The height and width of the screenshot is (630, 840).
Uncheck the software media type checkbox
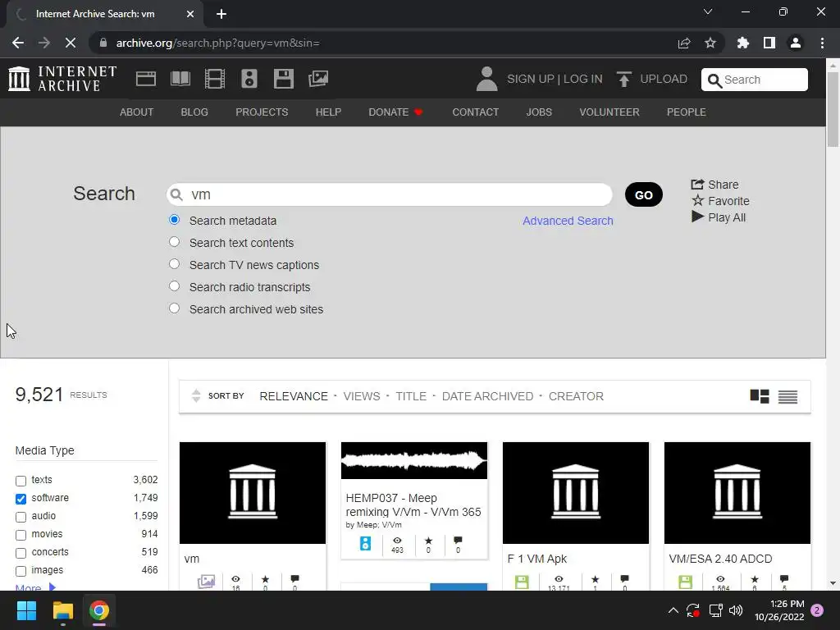[x=21, y=499]
